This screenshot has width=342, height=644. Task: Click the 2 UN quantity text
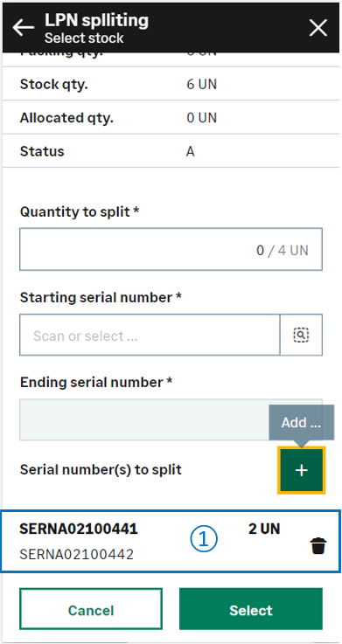pos(264,529)
